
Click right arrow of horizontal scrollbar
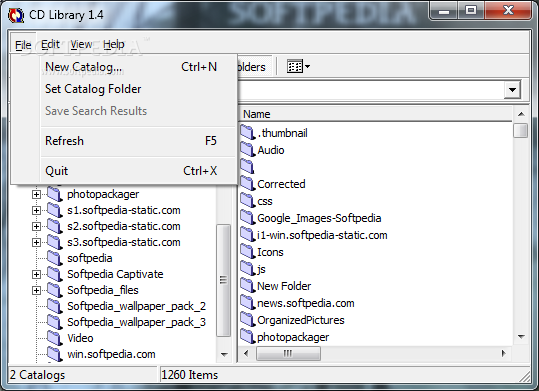pos(504,354)
